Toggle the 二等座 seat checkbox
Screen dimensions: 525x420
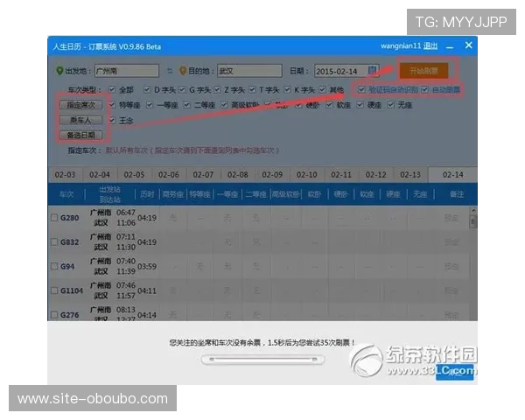(187, 105)
